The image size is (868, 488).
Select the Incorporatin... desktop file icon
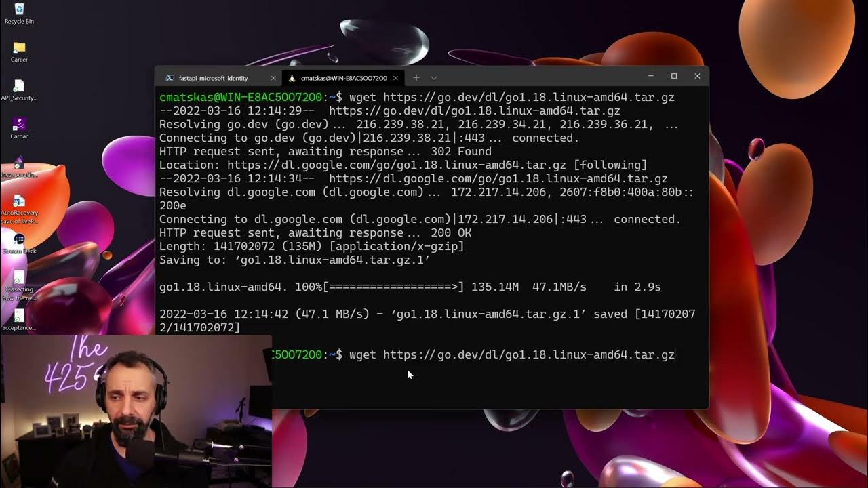pos(19,167)
